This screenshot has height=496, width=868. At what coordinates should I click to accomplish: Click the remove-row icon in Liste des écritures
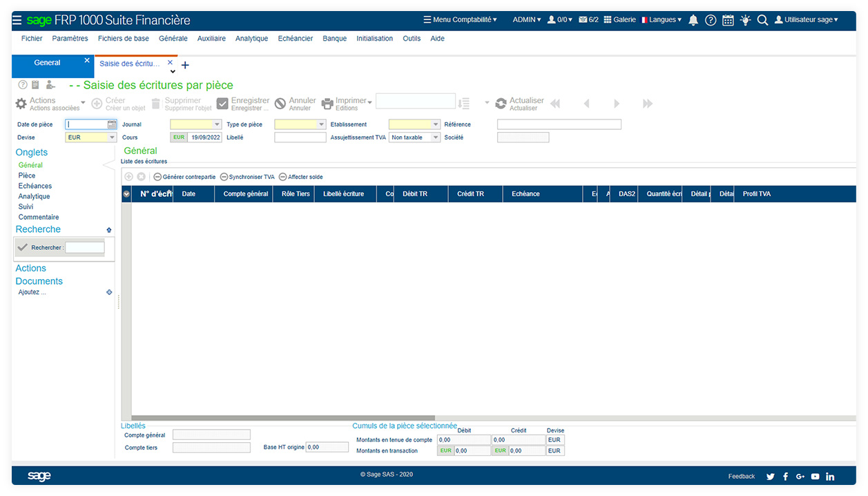click(x=142, y=177)
